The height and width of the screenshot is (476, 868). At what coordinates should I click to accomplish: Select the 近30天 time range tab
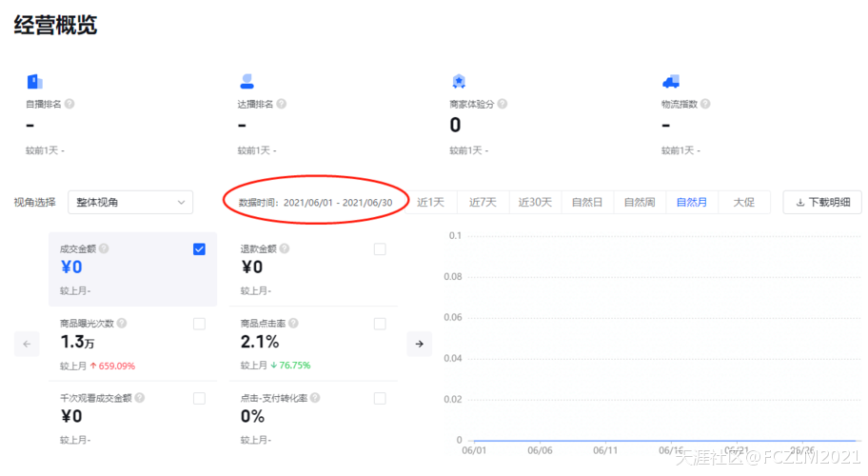pos(535,202)
